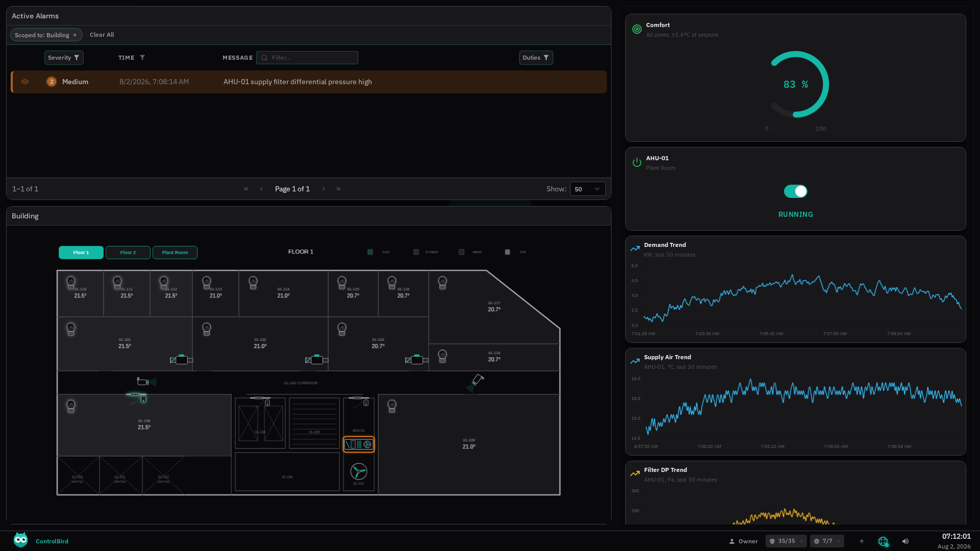Switch to the Floor 2 tab
This screenshot has width=980, height=551.
point(128,253)
